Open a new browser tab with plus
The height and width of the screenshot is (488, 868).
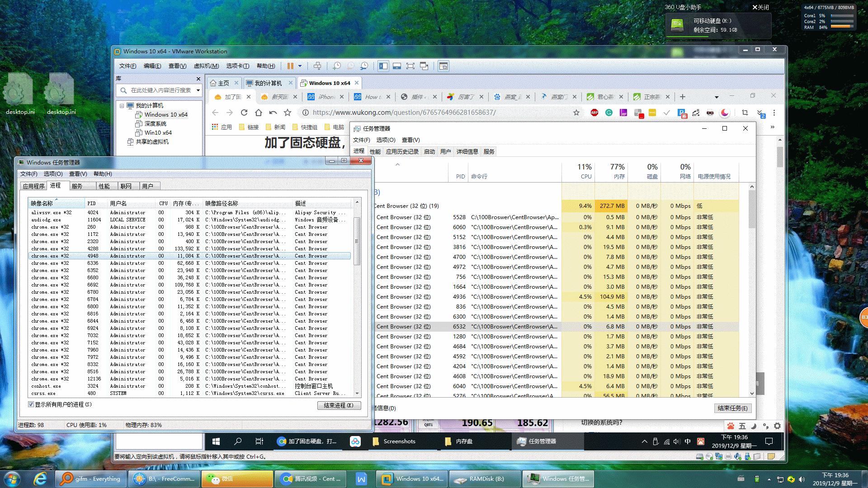[x=683, y=97]
